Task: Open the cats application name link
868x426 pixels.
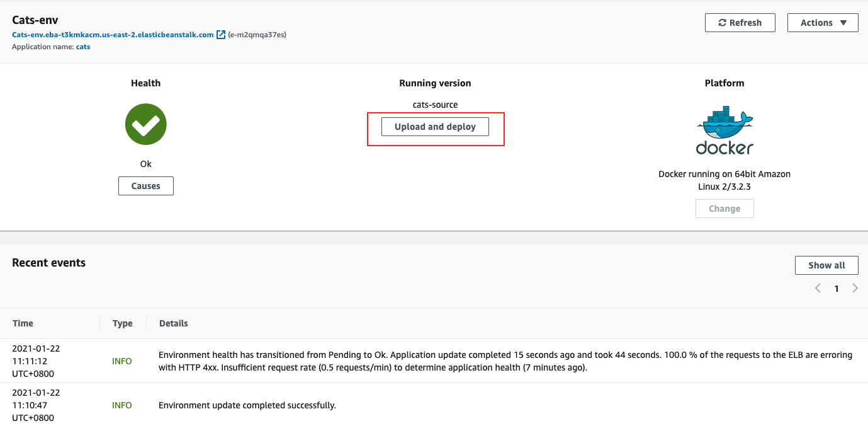Action: point(83,47)
